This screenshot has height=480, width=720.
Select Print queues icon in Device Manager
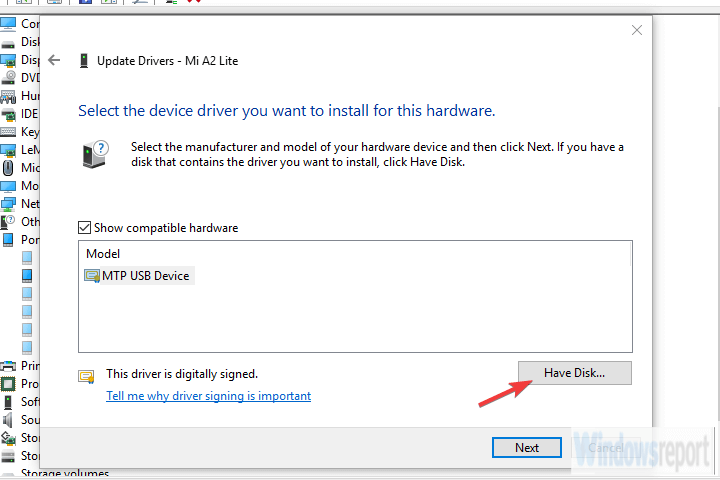tap(8, 366)
